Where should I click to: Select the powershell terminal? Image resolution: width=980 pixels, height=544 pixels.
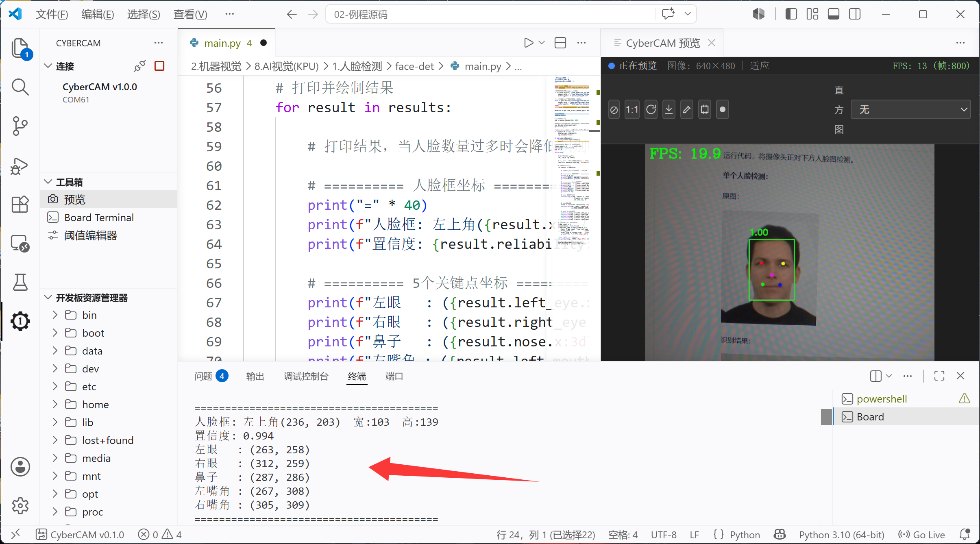tap(905, 399)
